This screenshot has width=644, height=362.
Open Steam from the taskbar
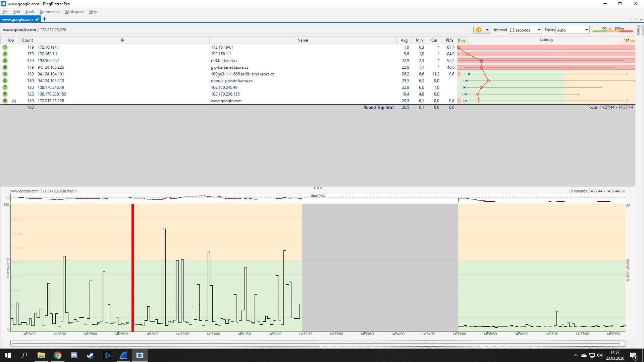(90, 355)
